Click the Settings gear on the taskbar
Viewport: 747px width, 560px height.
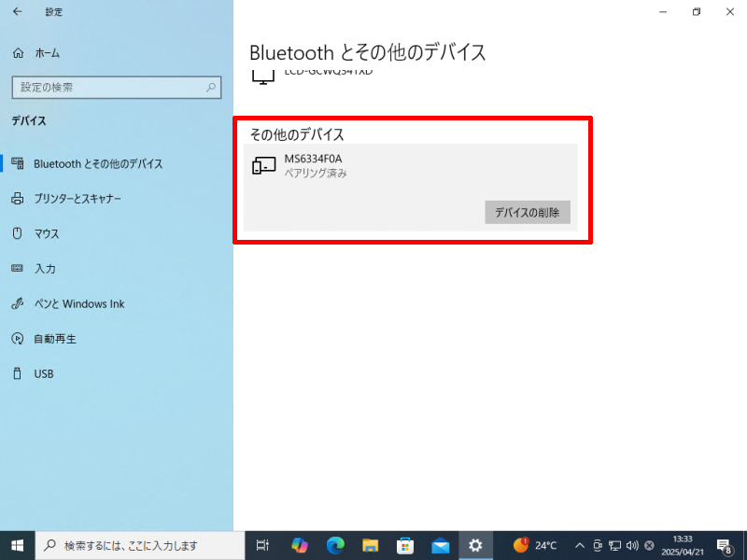coord(475,545)
